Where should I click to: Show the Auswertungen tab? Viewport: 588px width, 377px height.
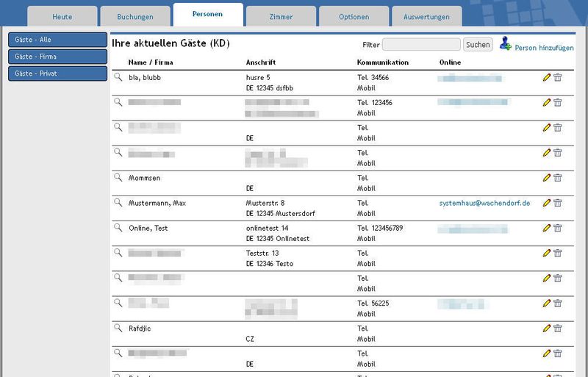point(427,16)
